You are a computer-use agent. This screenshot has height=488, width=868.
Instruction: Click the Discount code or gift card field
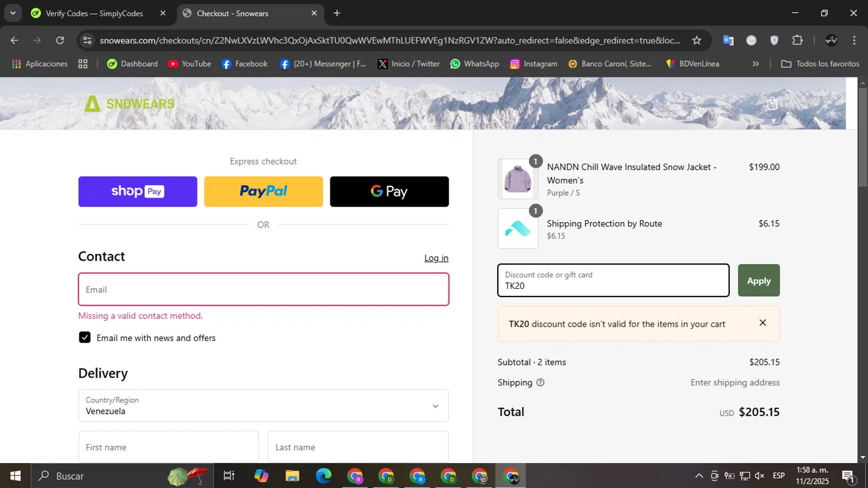click(x=613, y=280)
